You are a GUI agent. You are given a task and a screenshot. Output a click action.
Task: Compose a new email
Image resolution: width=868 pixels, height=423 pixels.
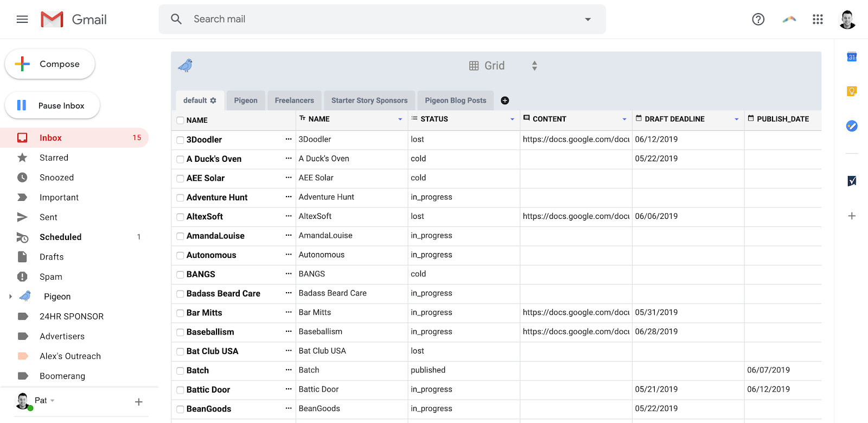50,64
